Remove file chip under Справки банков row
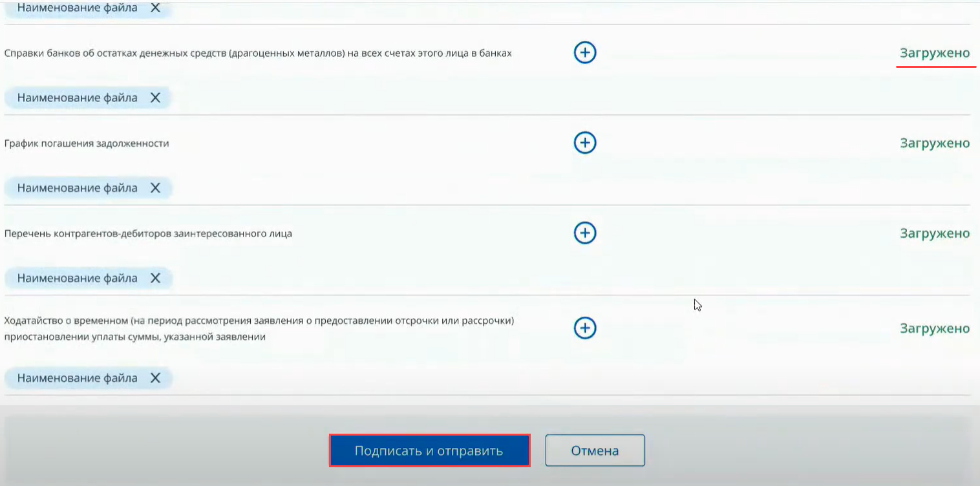The height and width of the screenshot is (486, 980). pyautogui.click(x=155, y=98)
